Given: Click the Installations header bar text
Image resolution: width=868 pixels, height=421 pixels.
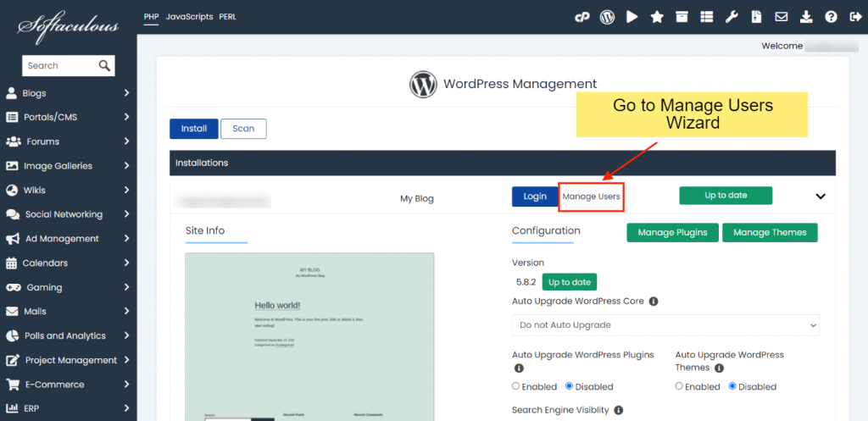Looking at the screenshot, I should point(202,163).
